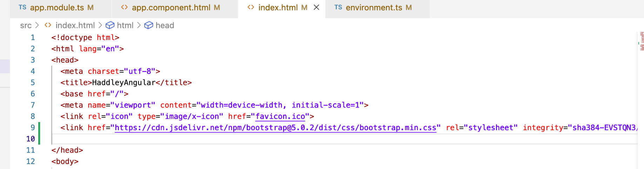This screenshot has height=169, width=644.
Task: Place cursor on the empty line 10
Action: point(210,139)
